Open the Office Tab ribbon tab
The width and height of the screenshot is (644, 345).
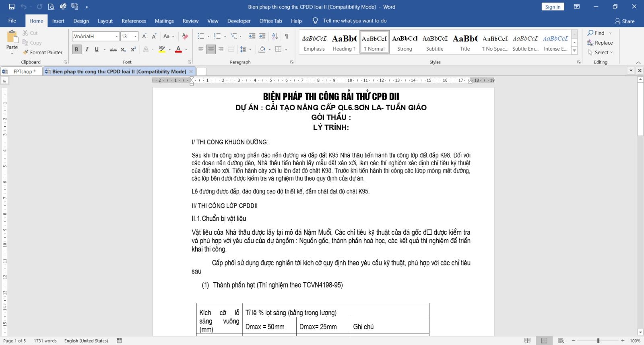coord(270,21)
